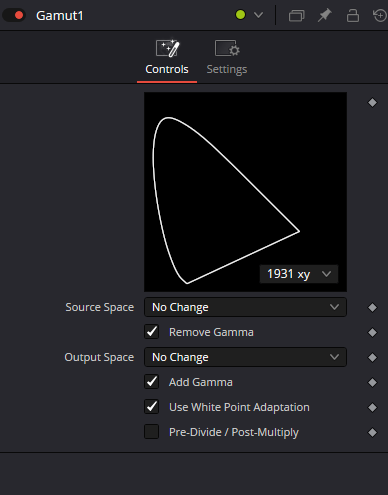Toggle the Gamut1 node enable switch

[x=14, y=15]
